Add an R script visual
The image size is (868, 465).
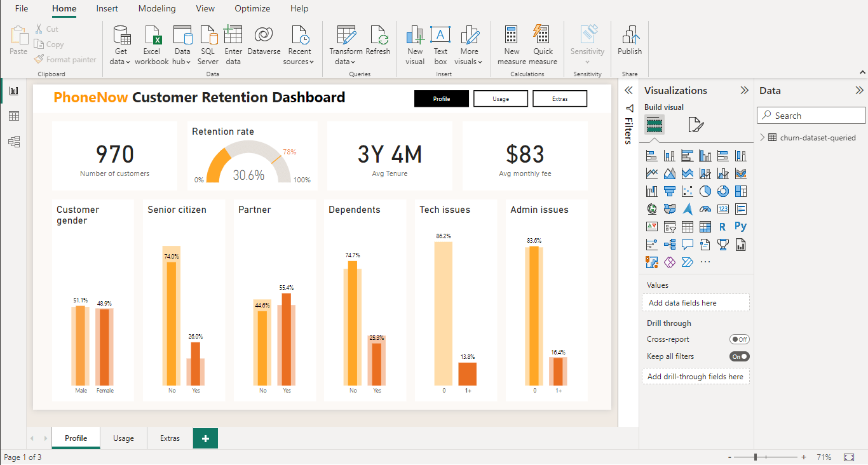tap(722, 227)
